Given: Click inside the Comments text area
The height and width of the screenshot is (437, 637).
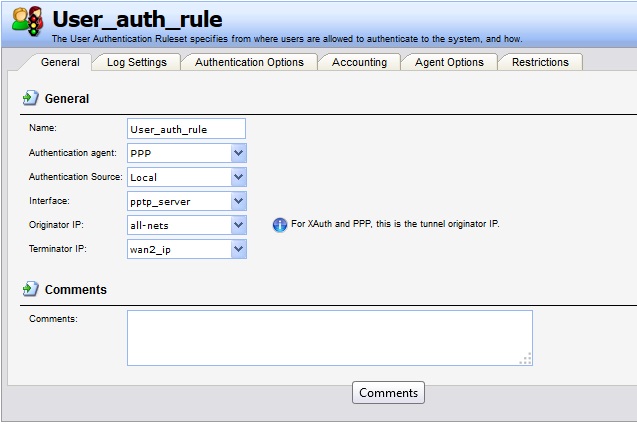Looking at the screenshot, I should point(329,337).
